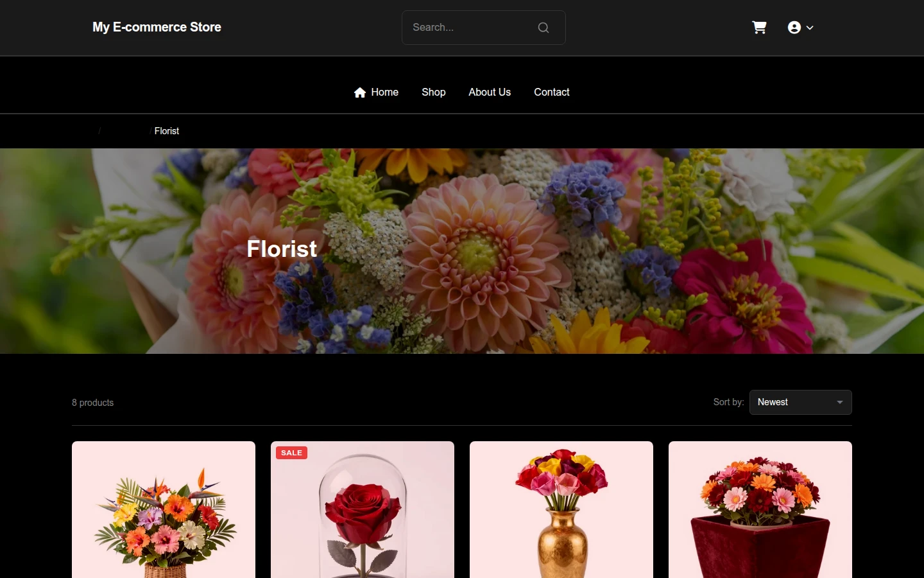
Task: Open the gold vase bouquet product
Action: [x=561, y=510]
